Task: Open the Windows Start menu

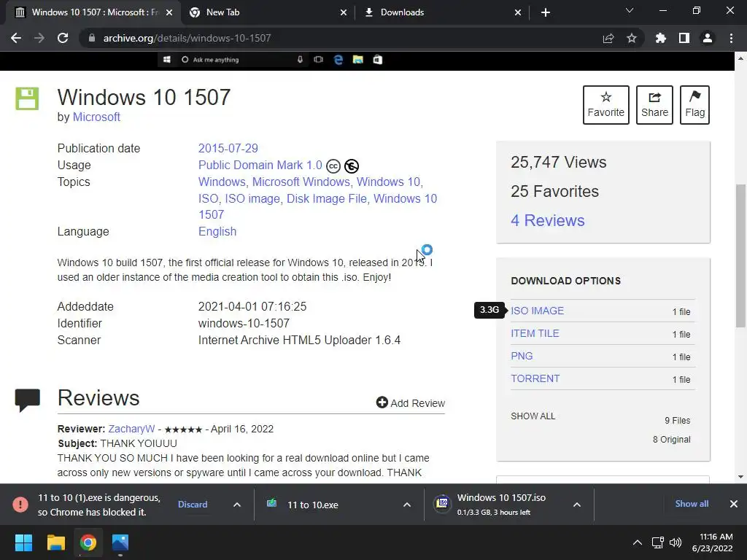Action: point(23,542)
